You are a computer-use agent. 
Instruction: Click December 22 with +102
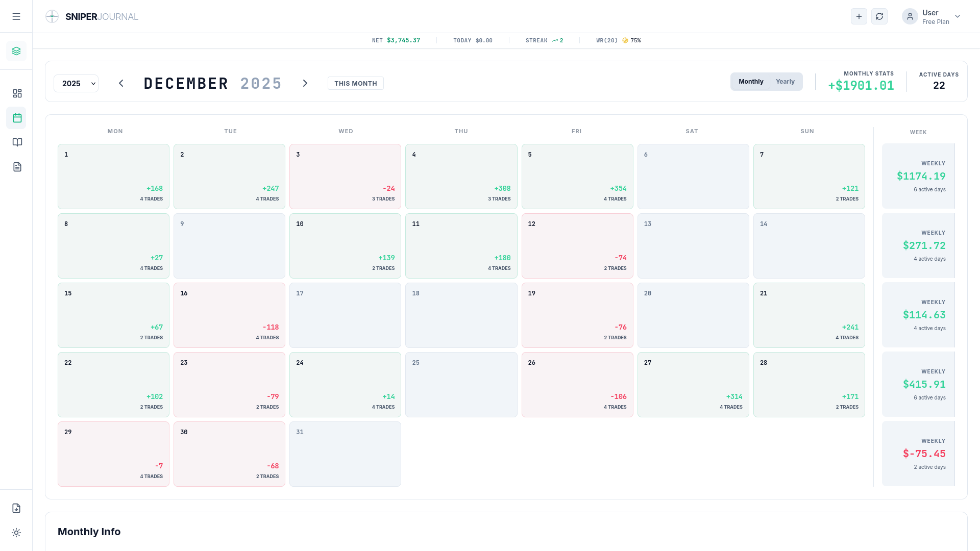pos(113,385)
